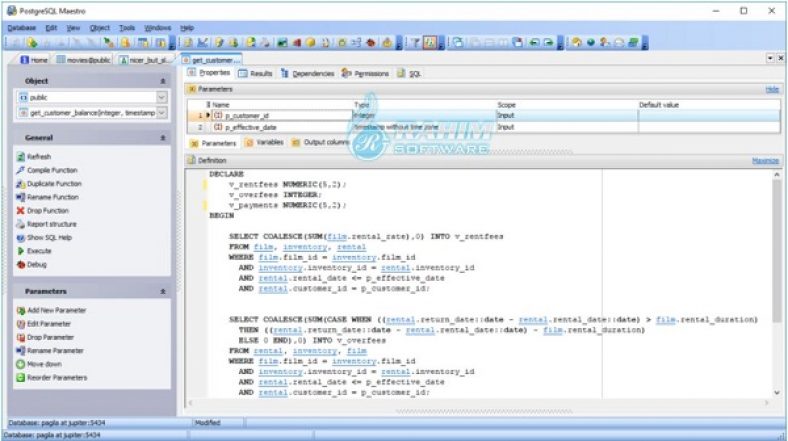Click the red bug icon in top toolbar
788x441 pixels.
371,43
